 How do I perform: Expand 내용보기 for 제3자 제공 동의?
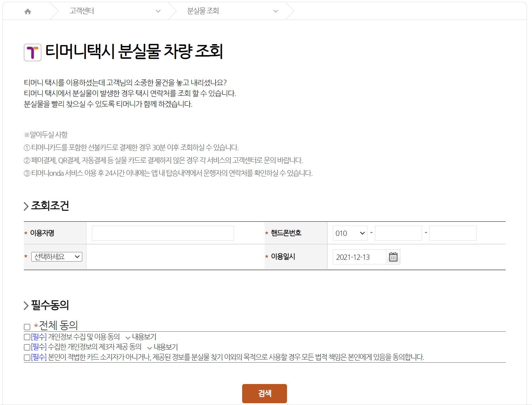click(x=162, y=347)
